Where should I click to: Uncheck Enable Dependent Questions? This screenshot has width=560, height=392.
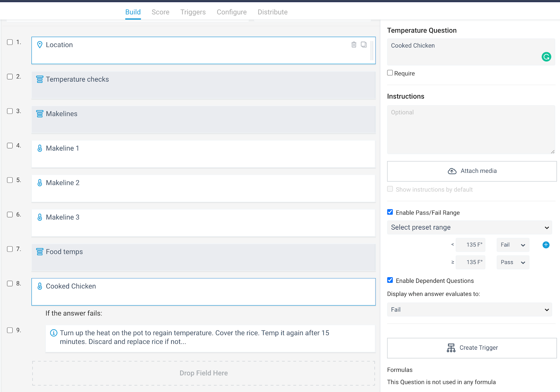(390, 280)
